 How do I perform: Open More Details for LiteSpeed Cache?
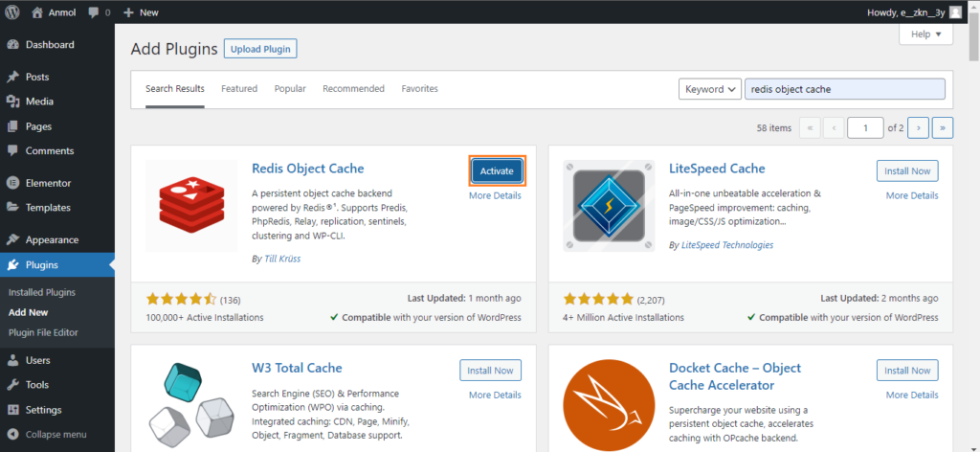912,195
